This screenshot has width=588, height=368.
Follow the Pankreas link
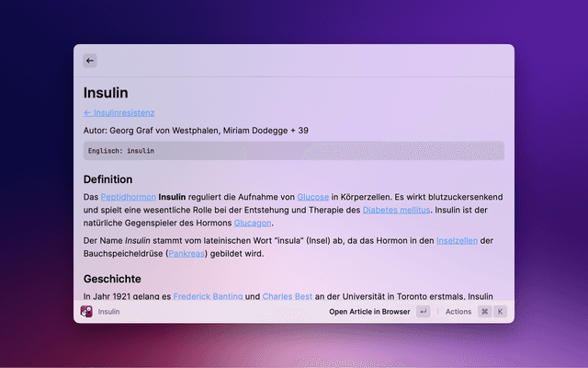click(187, 253)
